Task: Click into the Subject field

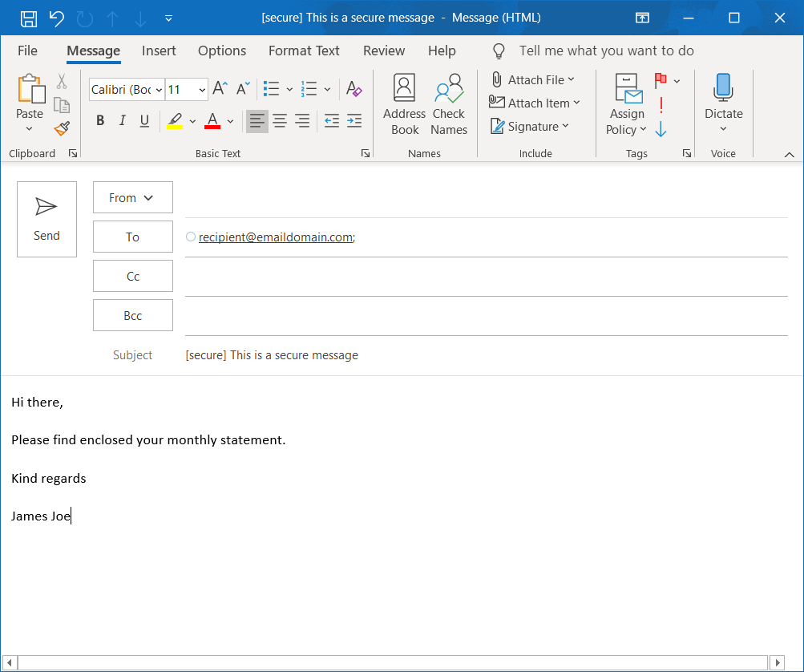Action: (481, 355)
